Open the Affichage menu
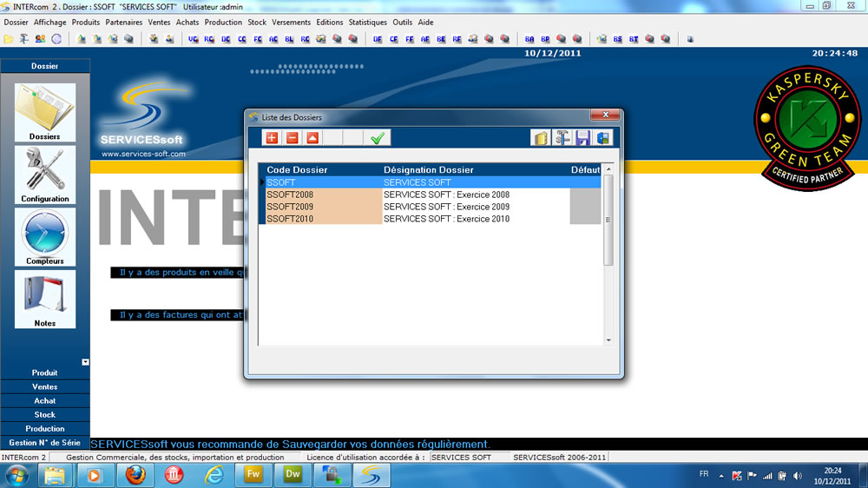The height and width of the screenshot is (488, 868). (x=49, y=23)
